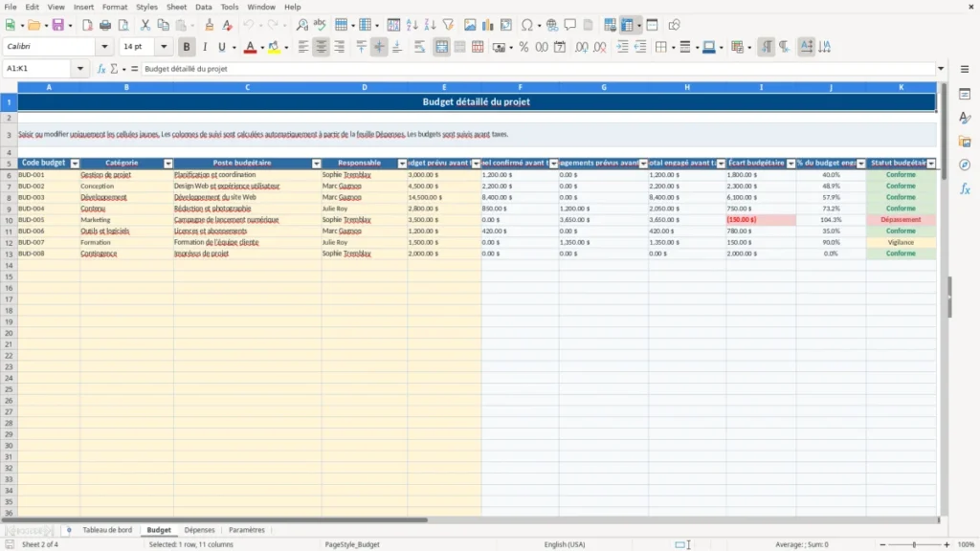Open sidebar Navigator panel
980x551 pixels.
[x=965, y=165]
